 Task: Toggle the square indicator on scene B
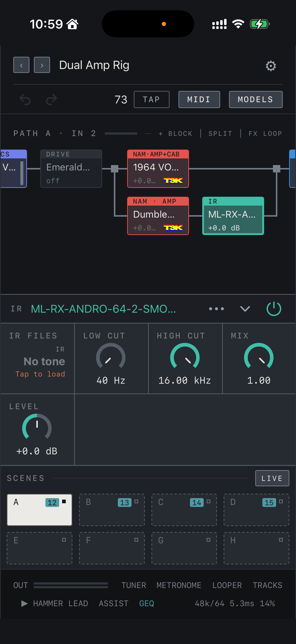pyautogui.click(x=136, y=501)
